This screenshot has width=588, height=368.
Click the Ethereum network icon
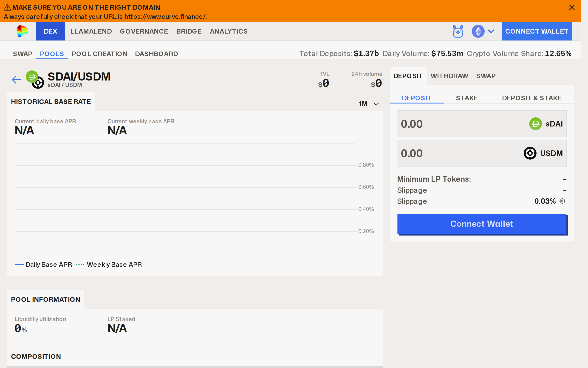click(478, 32)
